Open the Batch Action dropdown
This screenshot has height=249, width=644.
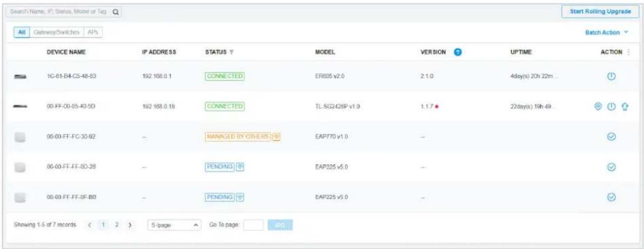tap(606, 32)
